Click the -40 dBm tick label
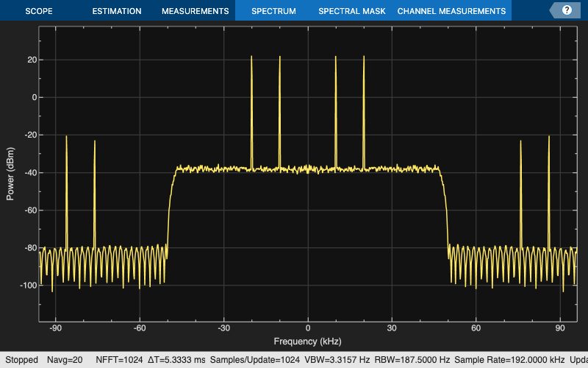Viewport: 588px width, 368px height. (x=31, y=173)
